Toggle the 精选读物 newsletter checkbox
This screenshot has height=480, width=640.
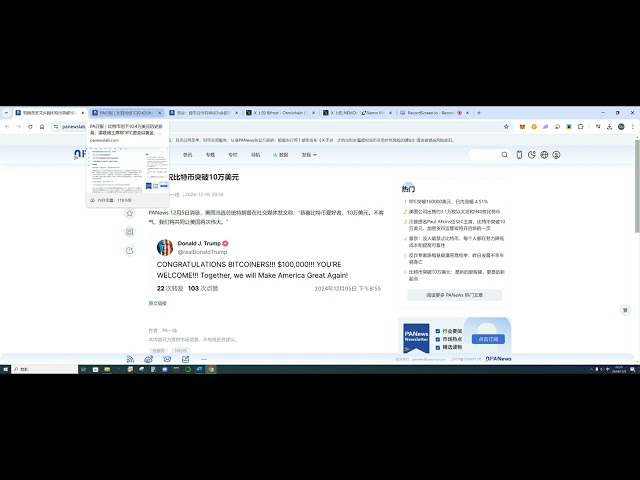pos(438,347)
